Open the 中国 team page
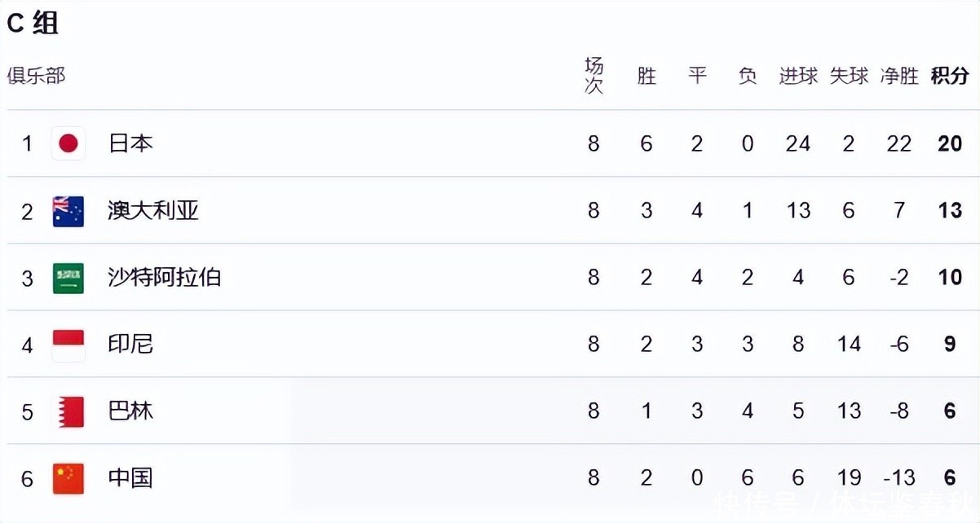The height and width of the screenshot is (523, 980). point(130,478)
